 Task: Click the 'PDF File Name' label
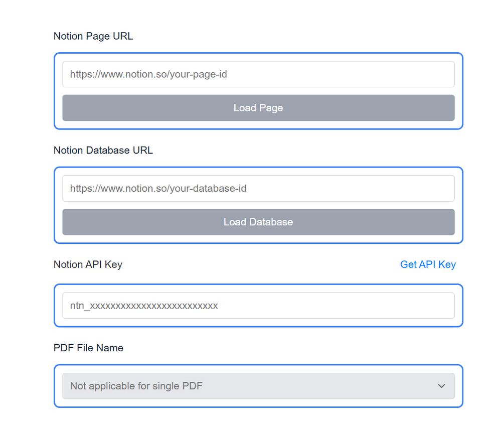click(88, 348)
